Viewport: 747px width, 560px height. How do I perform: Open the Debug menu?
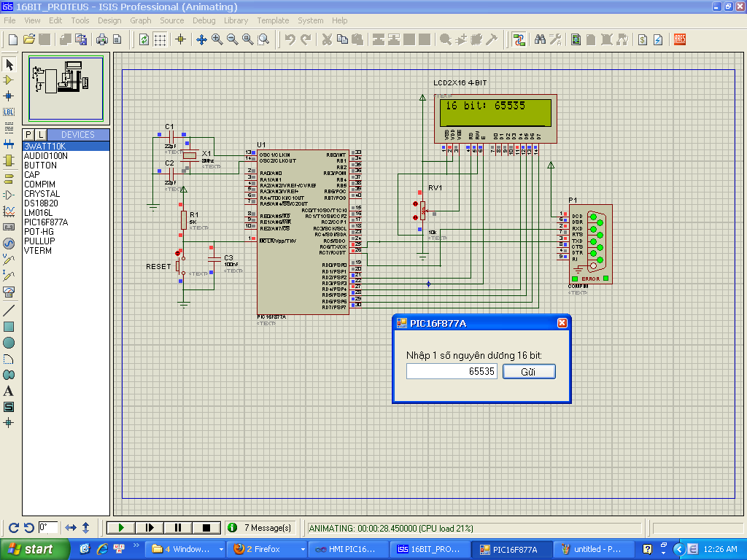[204, 20]
